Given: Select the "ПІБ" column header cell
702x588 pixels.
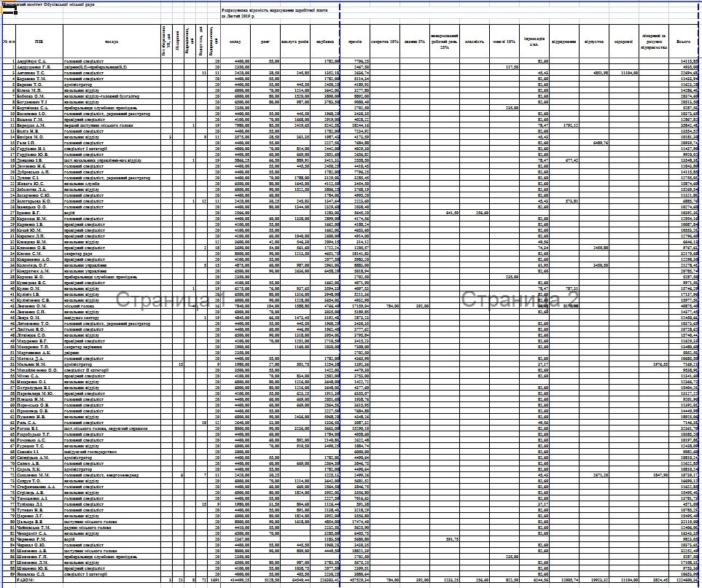Looking at the screenshot, I should (38, 42).
